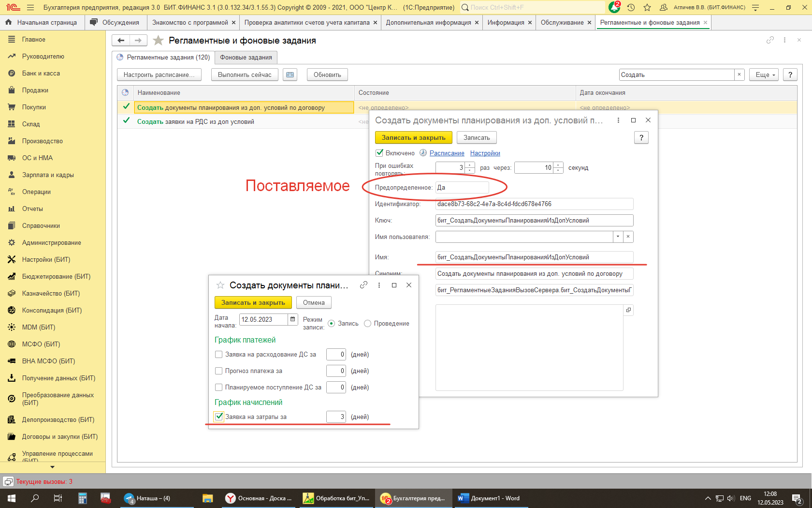Select the Запись radio button
The height and width of the screenshot is (508, 812).
332,323
